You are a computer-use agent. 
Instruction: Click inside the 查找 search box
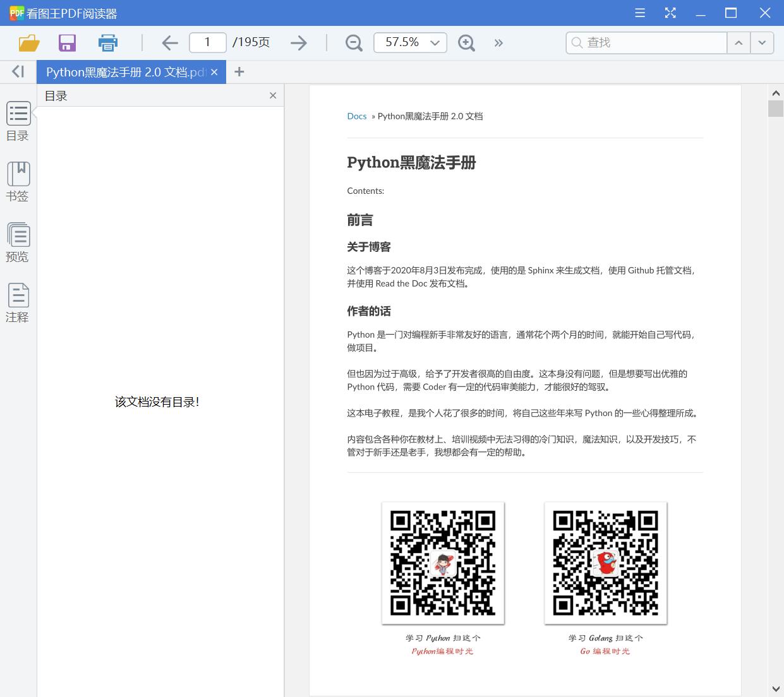click(646, 42)
